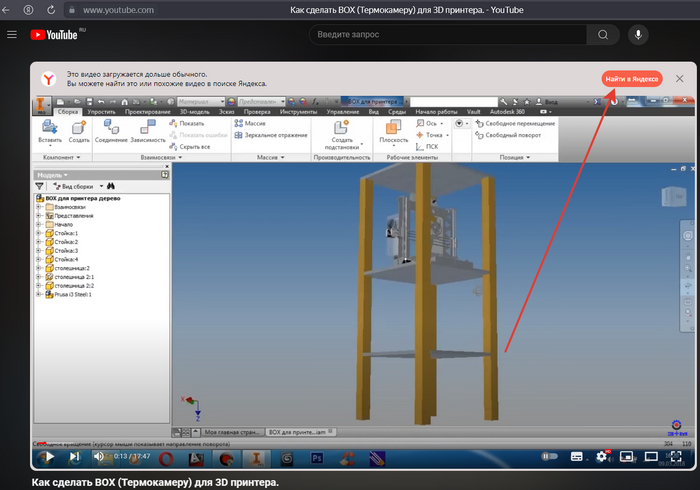The image size is (700, 490).
Task: Open the video title 'Как сделать BOX (Термокамеру)' below player
Action: 155,482
